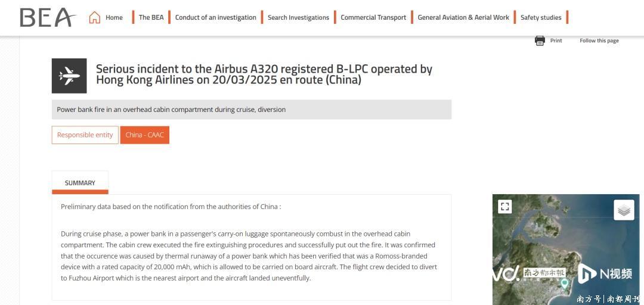Click the airplane icon beside the title
Image resolution: width=644 pixels, height=305 pixels.
click(69, 76)
